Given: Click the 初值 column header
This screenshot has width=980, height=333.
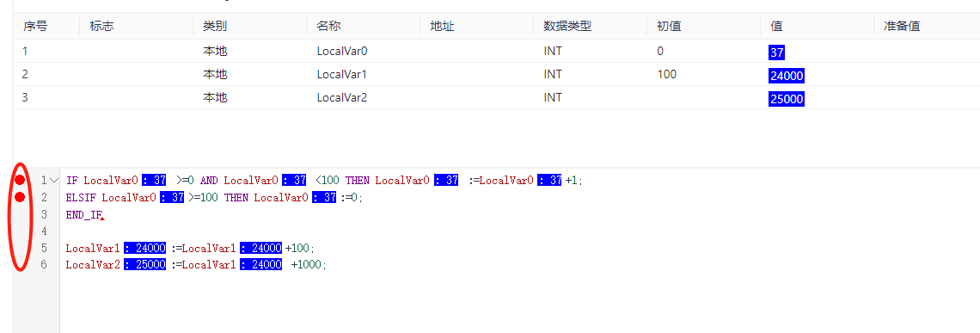Looking at the screenshot, I should (x=669, y=27).
